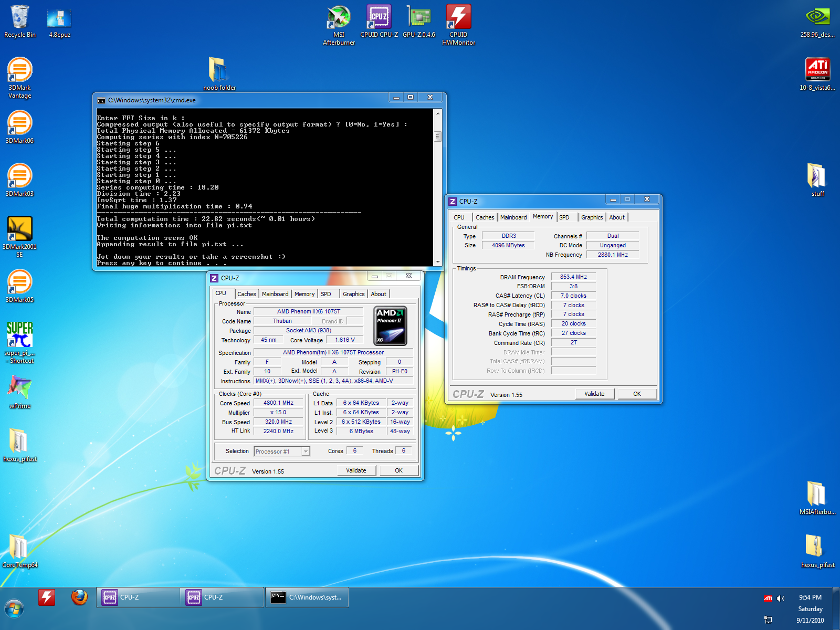Switch to Caches tab in front CPU-Z window
The width and height of the screenshot is (840, 630).
click(246, 294)
